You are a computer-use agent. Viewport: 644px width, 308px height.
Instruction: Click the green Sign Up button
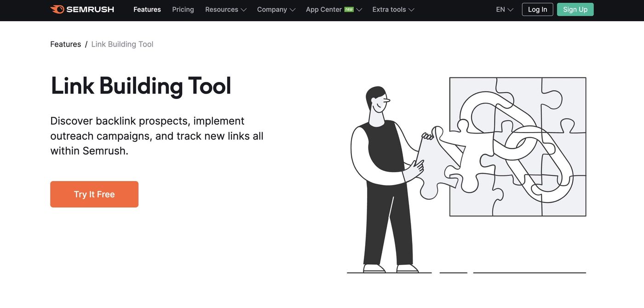point(575,9)
